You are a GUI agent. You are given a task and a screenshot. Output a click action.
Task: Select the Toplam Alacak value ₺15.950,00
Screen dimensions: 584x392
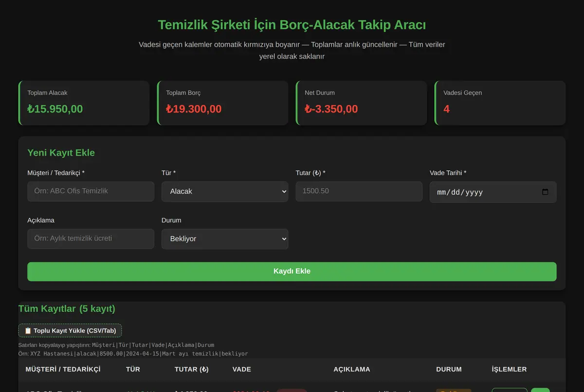(x=55, y=109)
